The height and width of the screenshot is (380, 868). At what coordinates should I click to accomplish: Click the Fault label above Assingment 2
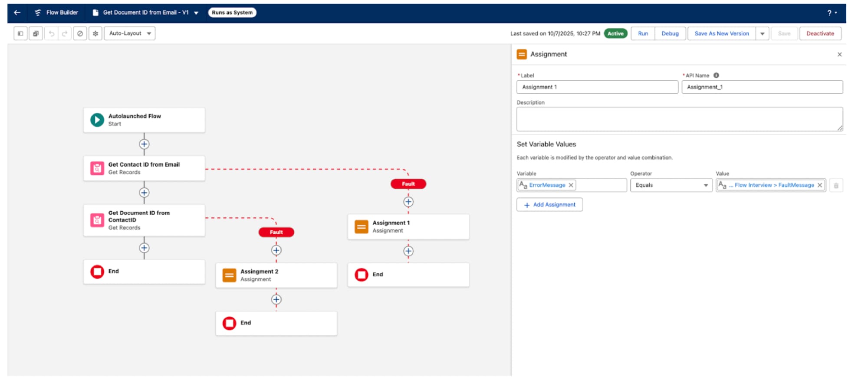click(276, 232)
